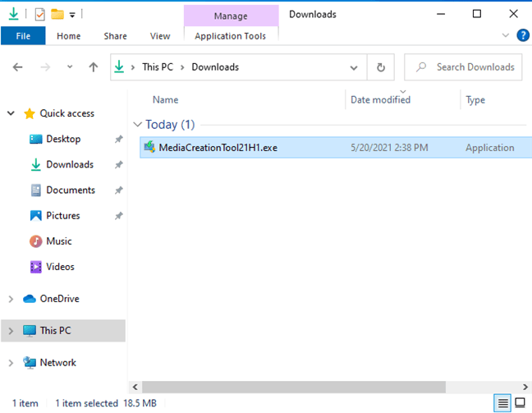The height and width of the screenshot is (413, 532).
Task: Click the horizontal scrollbar left arrow
Action: tap(135, 387)
